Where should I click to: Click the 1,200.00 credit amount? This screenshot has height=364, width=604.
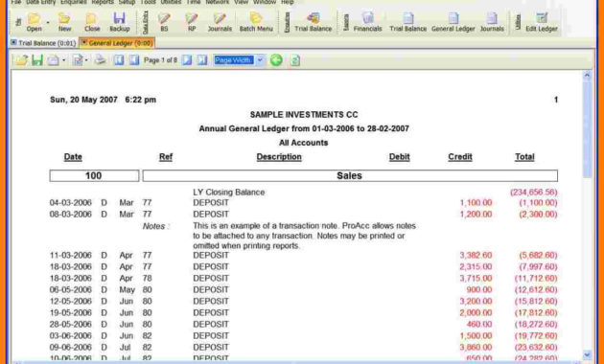[476, 215]
